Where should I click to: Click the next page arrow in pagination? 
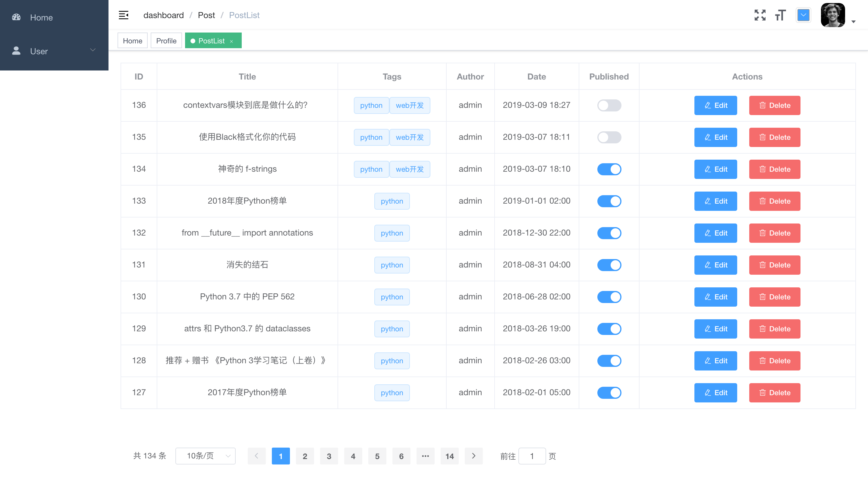tap(473, 456)
